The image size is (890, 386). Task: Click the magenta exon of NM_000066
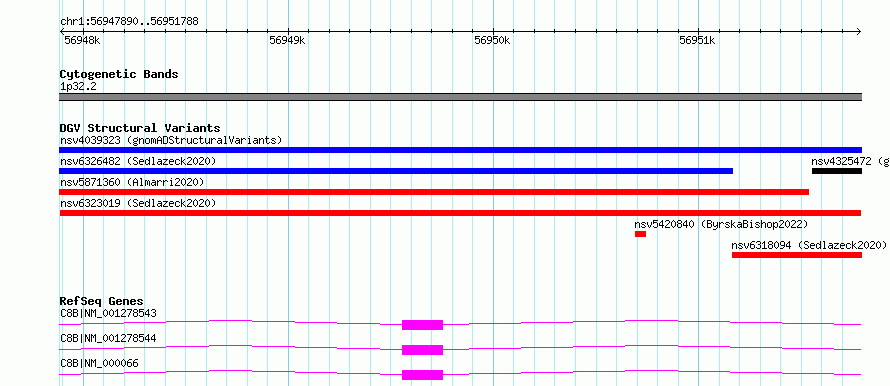422,375
